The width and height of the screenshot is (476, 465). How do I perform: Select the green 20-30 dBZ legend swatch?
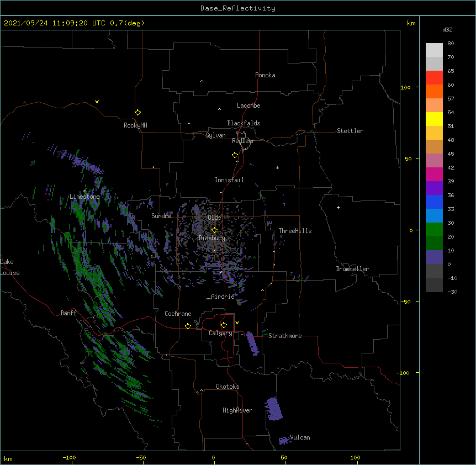(434, 230)
